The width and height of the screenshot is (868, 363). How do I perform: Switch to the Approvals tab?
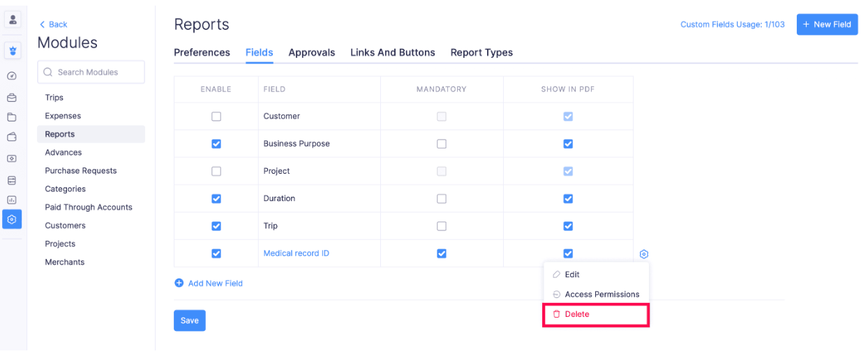point(312,52)
